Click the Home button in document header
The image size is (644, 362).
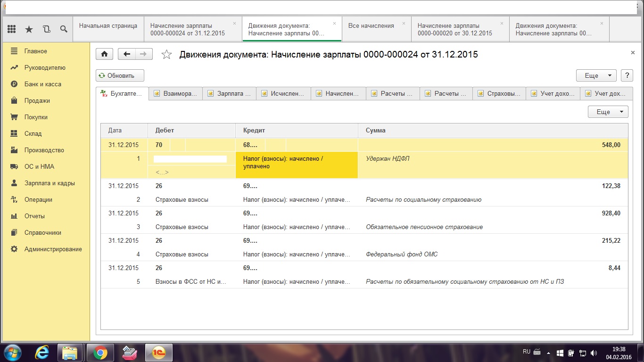click(104, 54)
